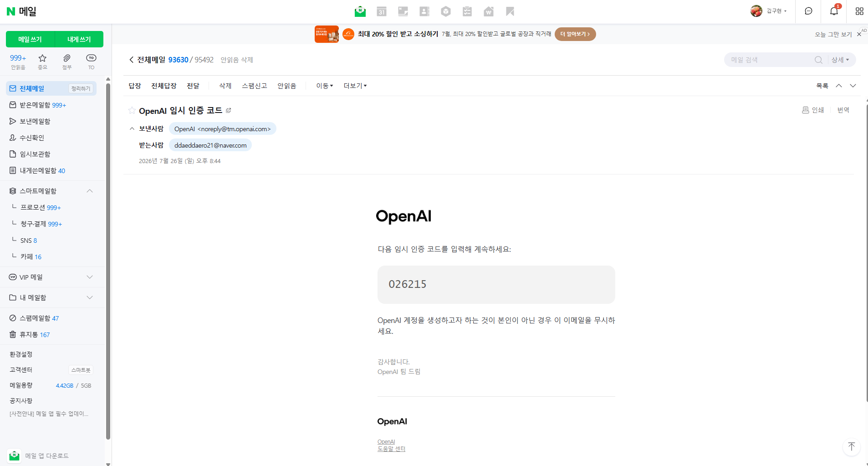
Task: Go back to 전체메일 list arrow
Action: coord(131,60)
